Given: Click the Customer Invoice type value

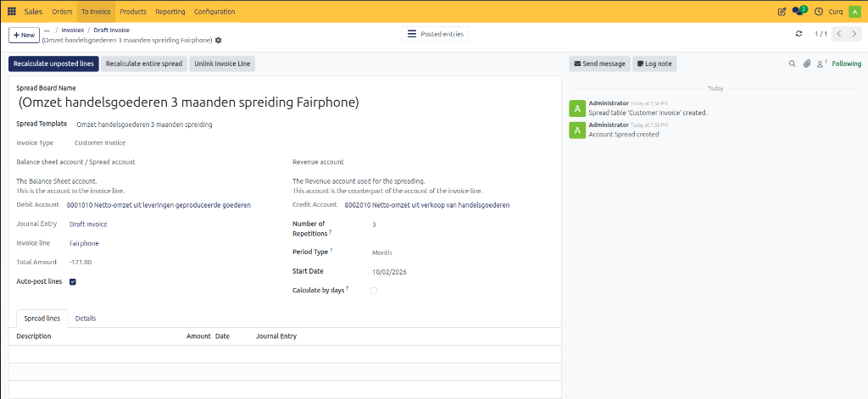Looking at the screenshot, I should pyautogui.click(x=100, y=143).
